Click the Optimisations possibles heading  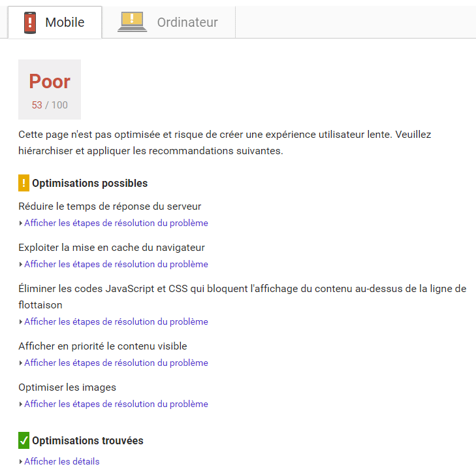point(89,183)
